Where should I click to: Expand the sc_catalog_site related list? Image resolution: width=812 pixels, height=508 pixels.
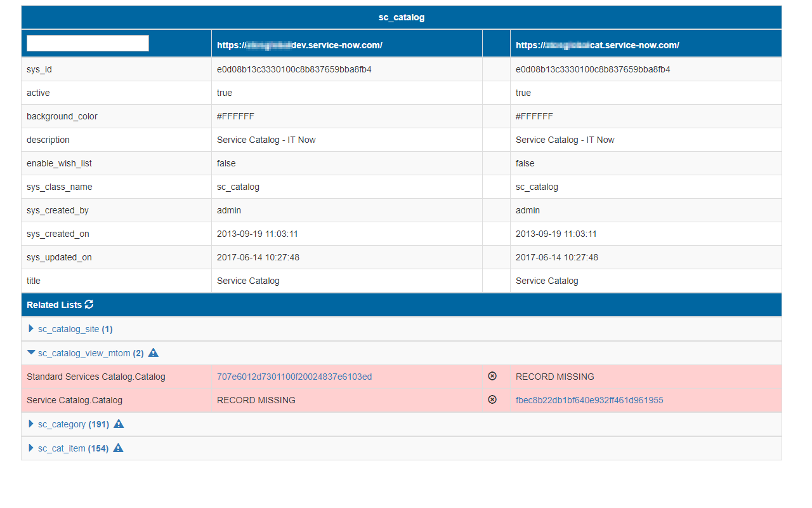point(30,328)
